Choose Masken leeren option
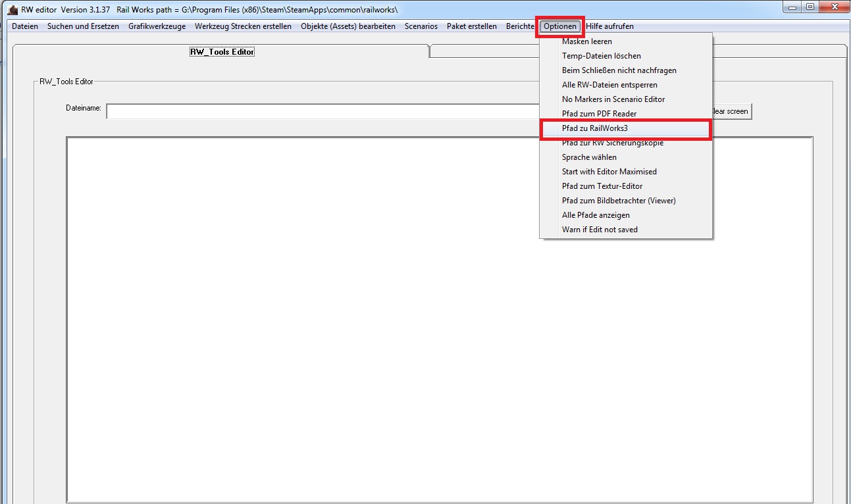Screen dimensions: 851x504 [626, 41]
